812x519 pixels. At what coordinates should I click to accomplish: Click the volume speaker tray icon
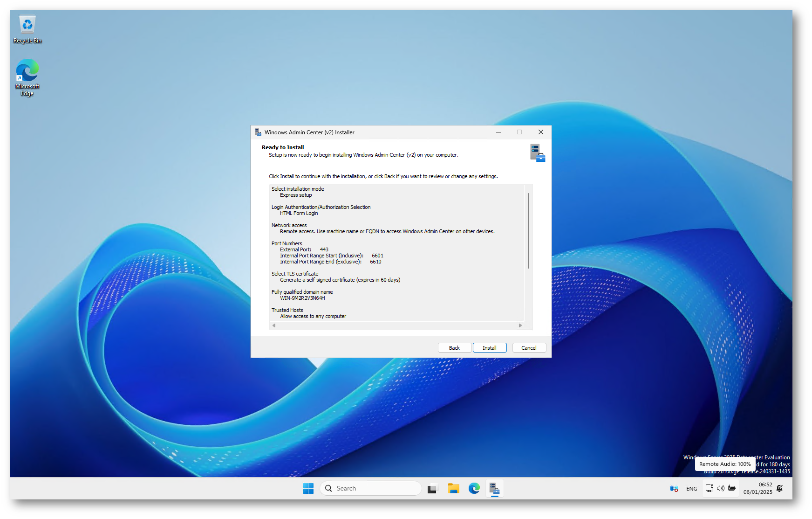coord(720,488)
